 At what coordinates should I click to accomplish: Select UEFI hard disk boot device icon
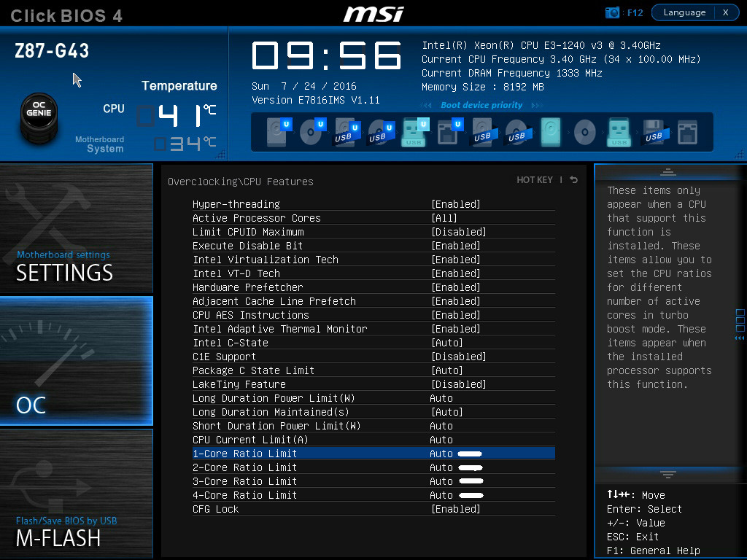click(x=279, y=132)
